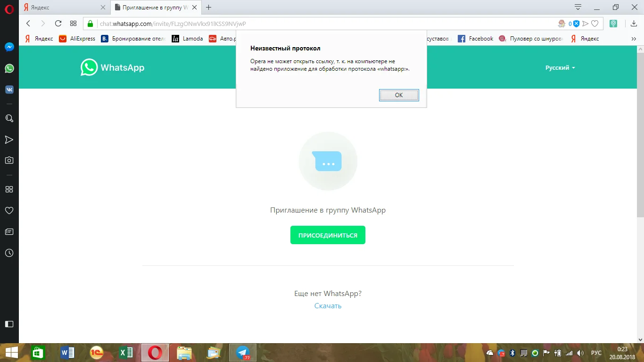Open My Flow arrow in the sidebar
This screenshot has width=644, height=362.
tap(9, 140)
